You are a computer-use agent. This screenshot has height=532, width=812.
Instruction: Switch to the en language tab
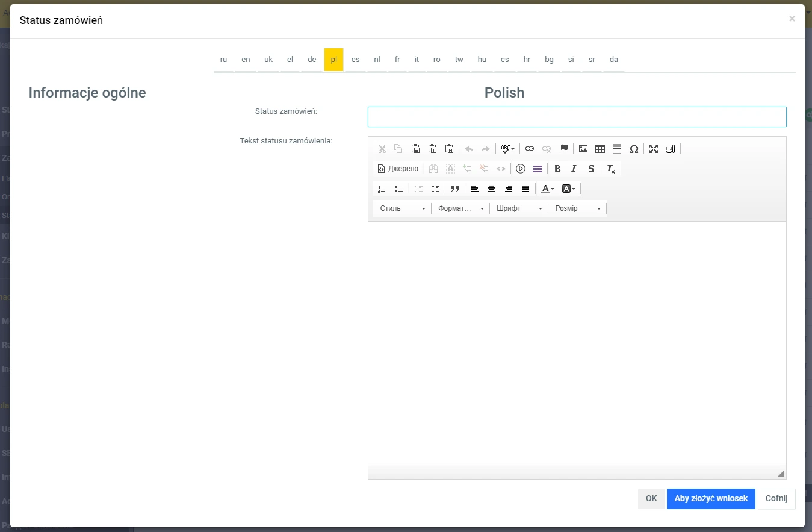(246, 60)
